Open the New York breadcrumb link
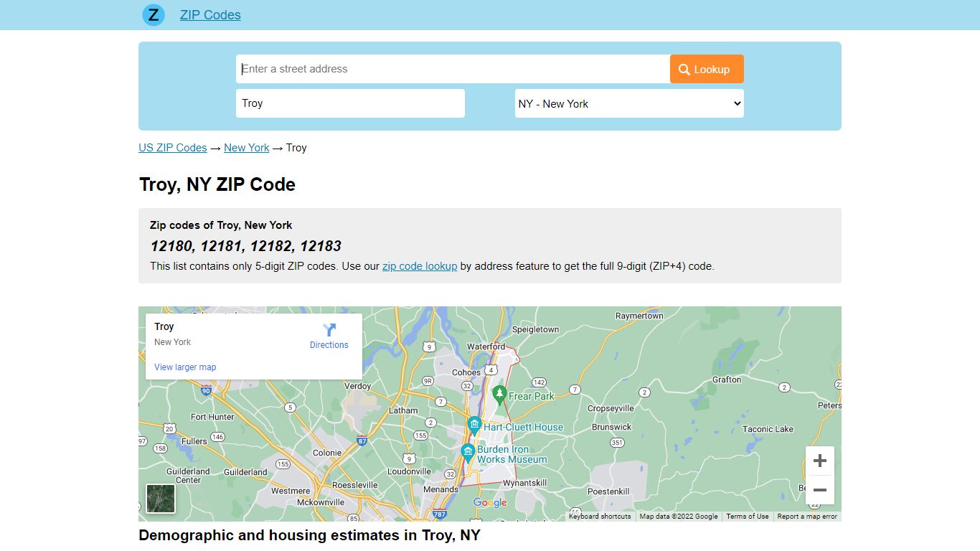The height and width of the screenshot is (551, 980). pyautogui.click(x=247, y=148)
